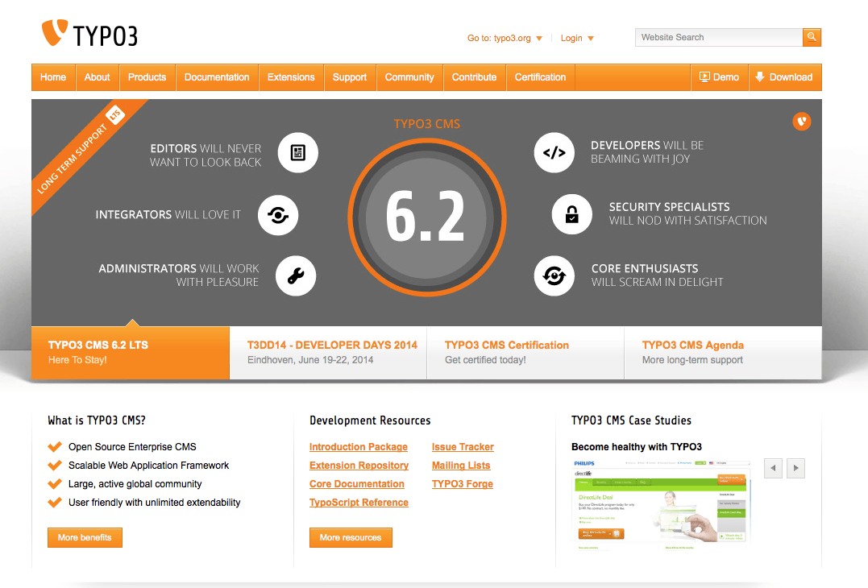The width and height of the screenshot is (868, 588).
Task: Show next case study with right arrow
Action: click(795, 468)
